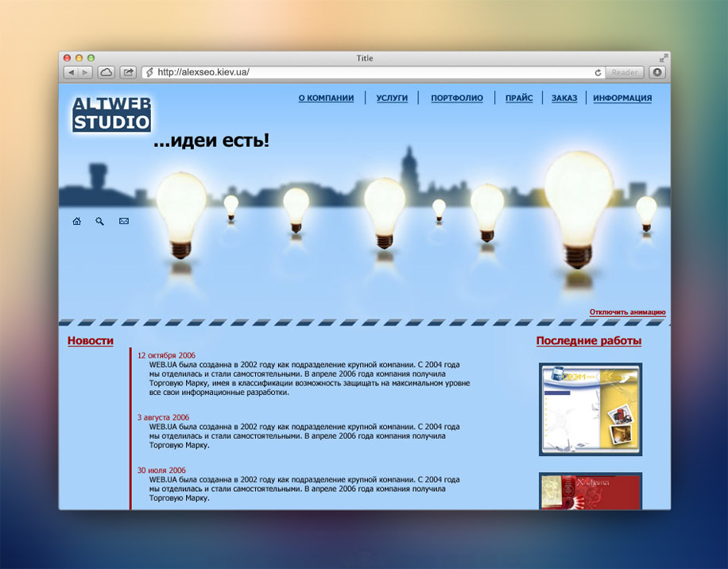Go forward with the browser forward arrow
This screenshot has height=569, width=728.
(85, 72)
